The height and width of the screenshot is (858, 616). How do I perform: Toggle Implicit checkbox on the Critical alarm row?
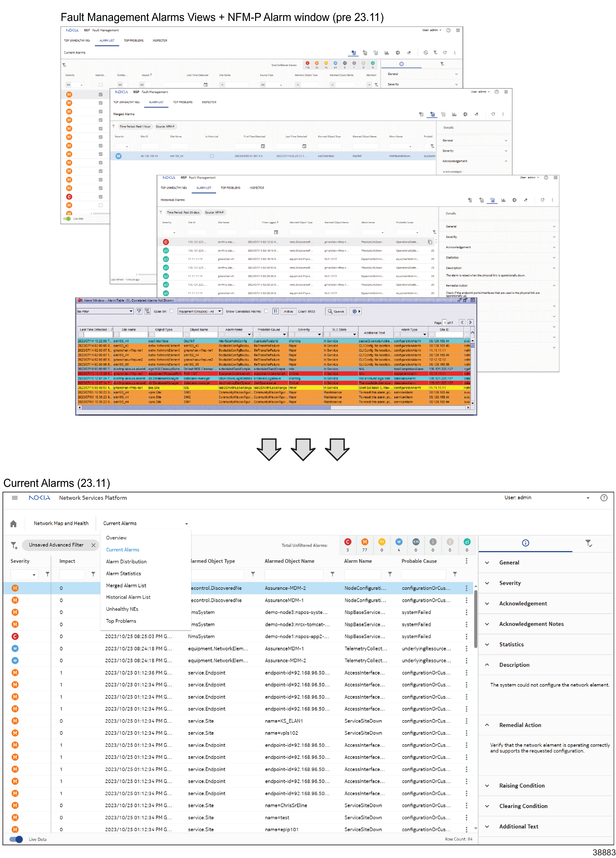tap(101, 197)
